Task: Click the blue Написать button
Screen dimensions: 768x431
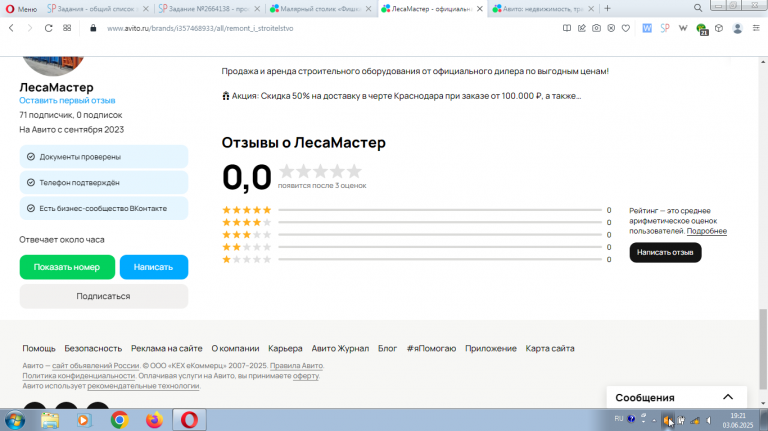Action: [x=154, y=267]
